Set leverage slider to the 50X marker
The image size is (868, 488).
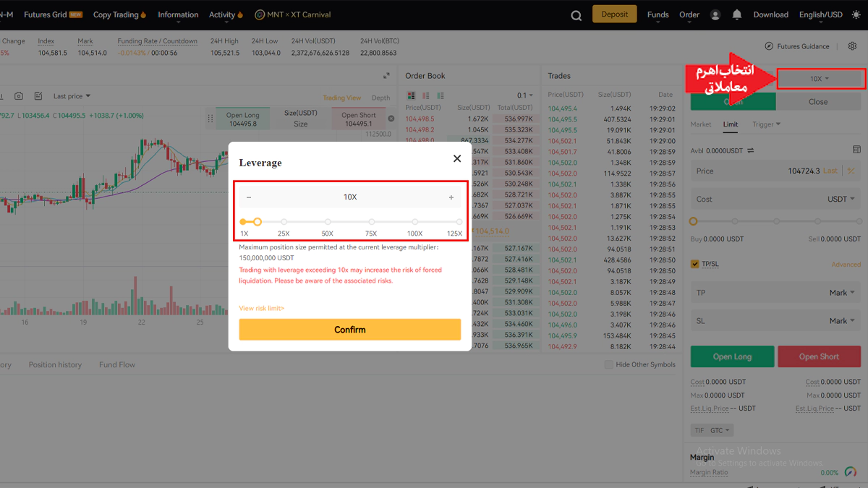328,222
